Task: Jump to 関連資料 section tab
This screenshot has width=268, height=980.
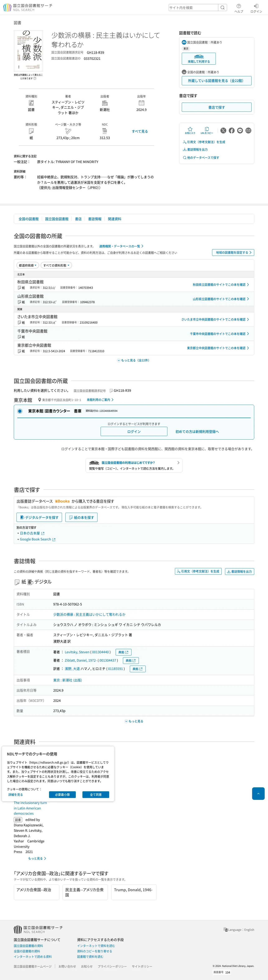Action: tap(115, 219)
